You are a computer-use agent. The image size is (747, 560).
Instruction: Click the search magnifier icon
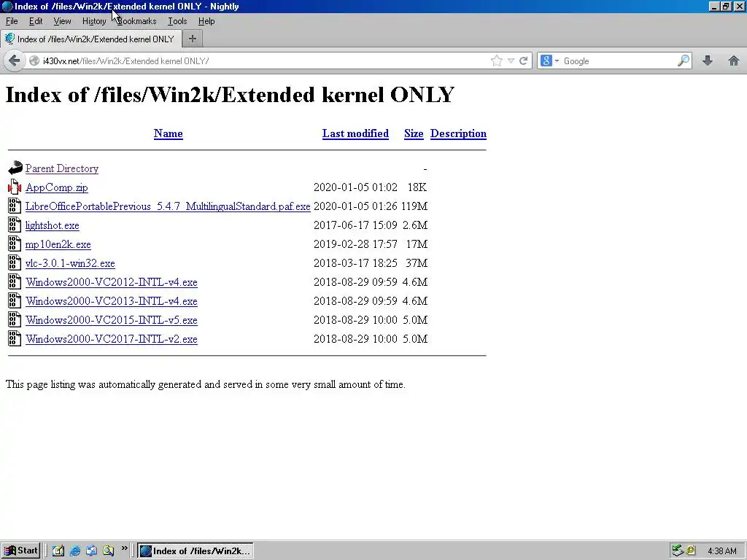coord(683,61)
